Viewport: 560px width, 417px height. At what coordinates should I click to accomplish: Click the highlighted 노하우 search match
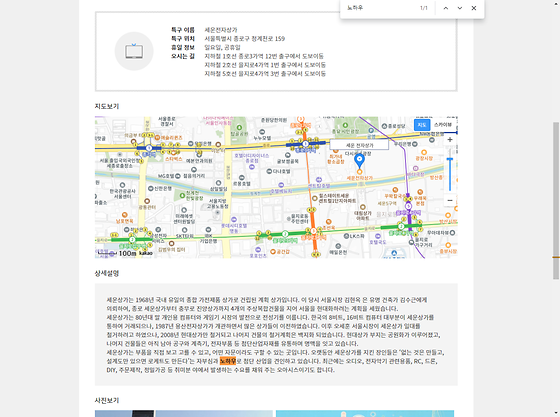(x=228, y=361)
